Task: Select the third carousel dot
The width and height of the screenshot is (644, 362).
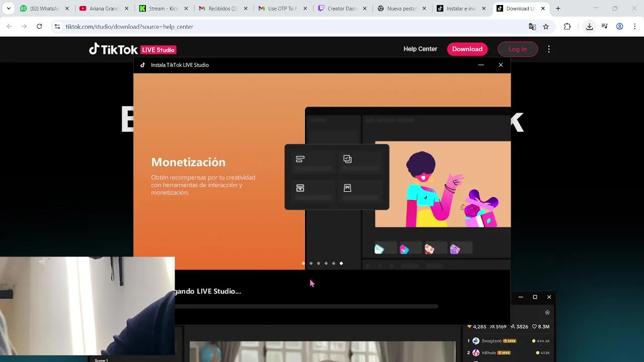Action: pos(318,263)
